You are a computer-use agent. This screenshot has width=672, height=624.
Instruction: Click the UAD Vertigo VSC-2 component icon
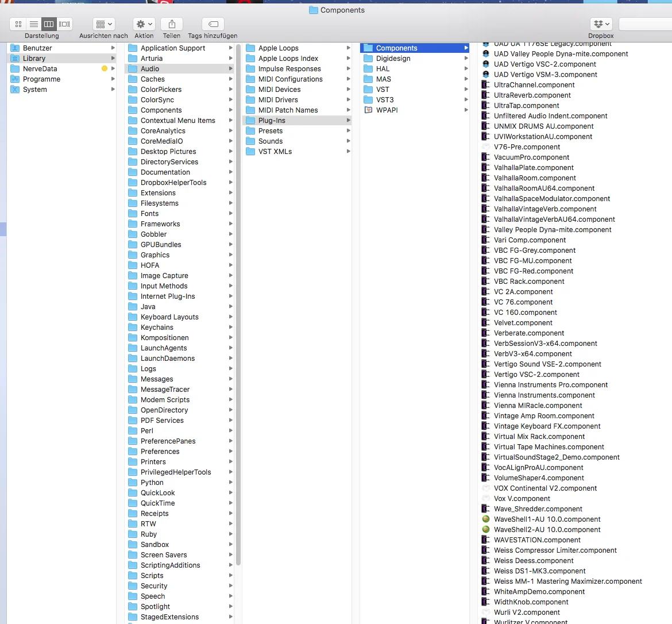(485, 64)
